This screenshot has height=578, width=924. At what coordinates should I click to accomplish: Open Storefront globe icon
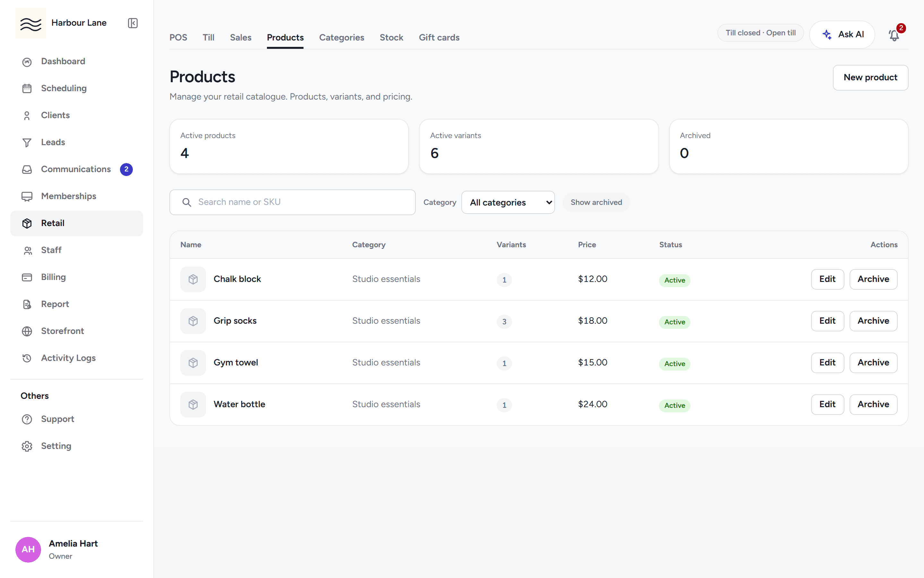(x=27, y=331)
